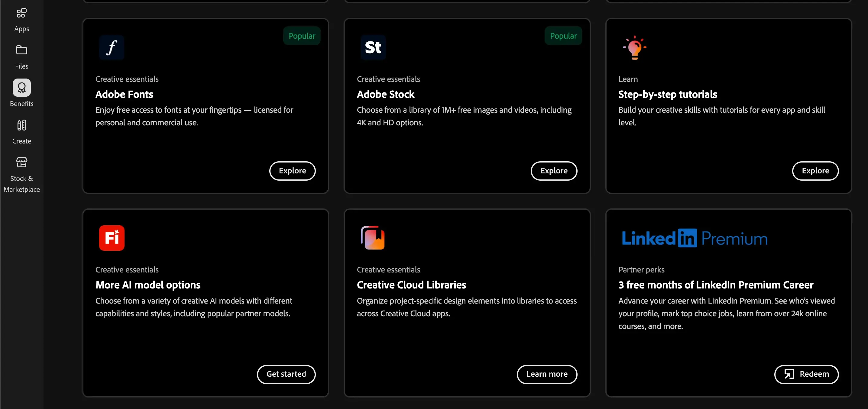
Task: Click the Adobe Stock card title
Action: click(x=385, y=94)
